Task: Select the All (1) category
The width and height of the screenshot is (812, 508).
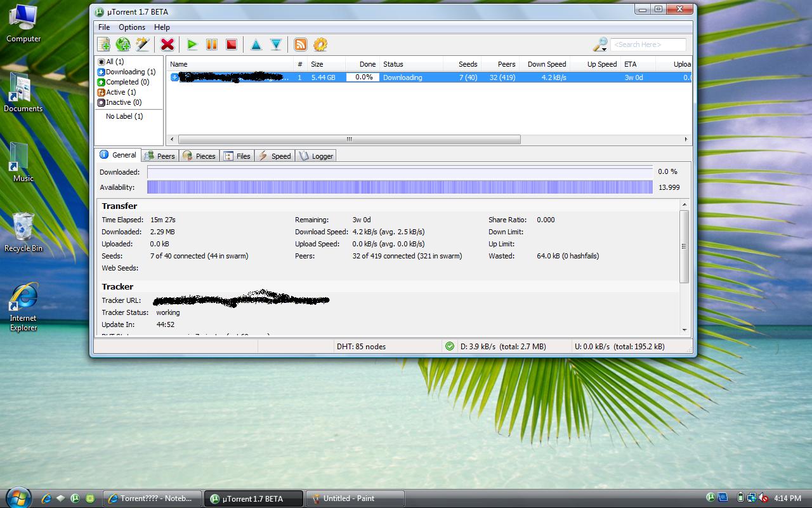Action: click(110, 62)
